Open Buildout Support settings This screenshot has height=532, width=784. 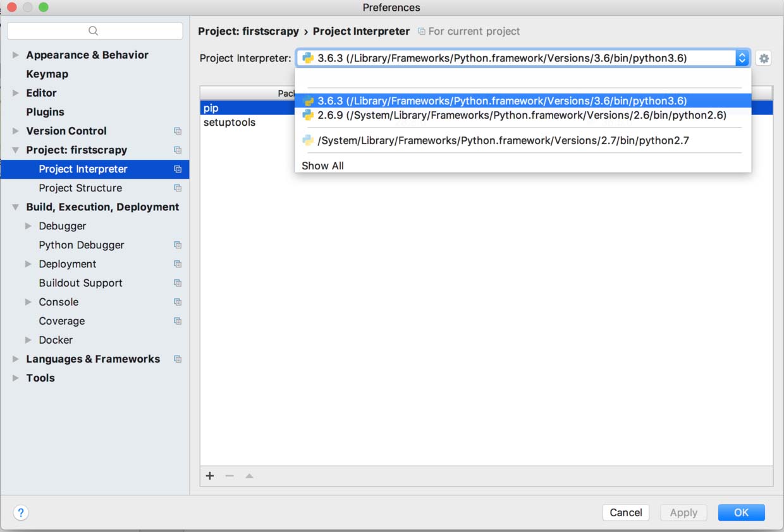tap(80, 283)
